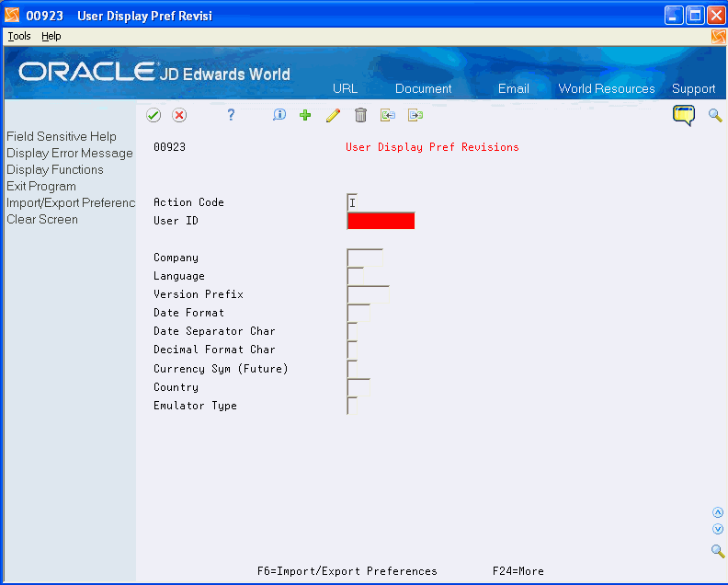This screenshot has height=585, width=728.
Task: Click the Country input field
Action: click(358, 387)
